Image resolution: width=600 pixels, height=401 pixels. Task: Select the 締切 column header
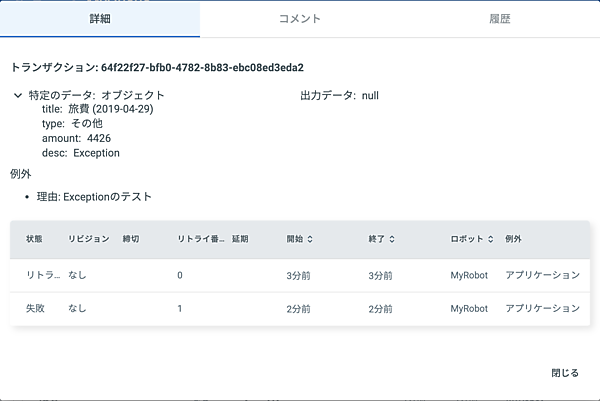pos(132,240)
